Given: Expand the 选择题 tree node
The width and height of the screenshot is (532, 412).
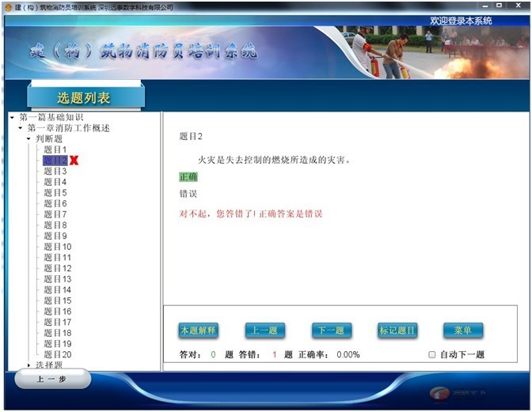Looking at the screenshot, I should [x=28, y=365].
